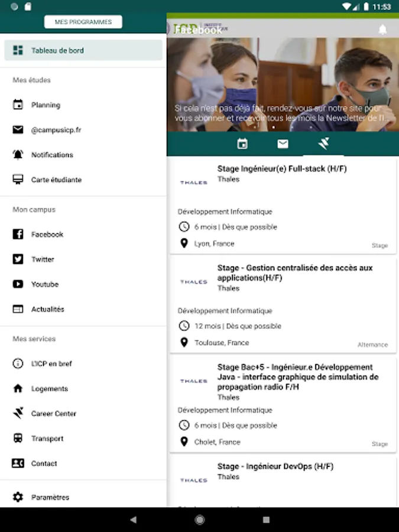
Task: Click Thales logo on DevOps offer
Action: (194, 480)
